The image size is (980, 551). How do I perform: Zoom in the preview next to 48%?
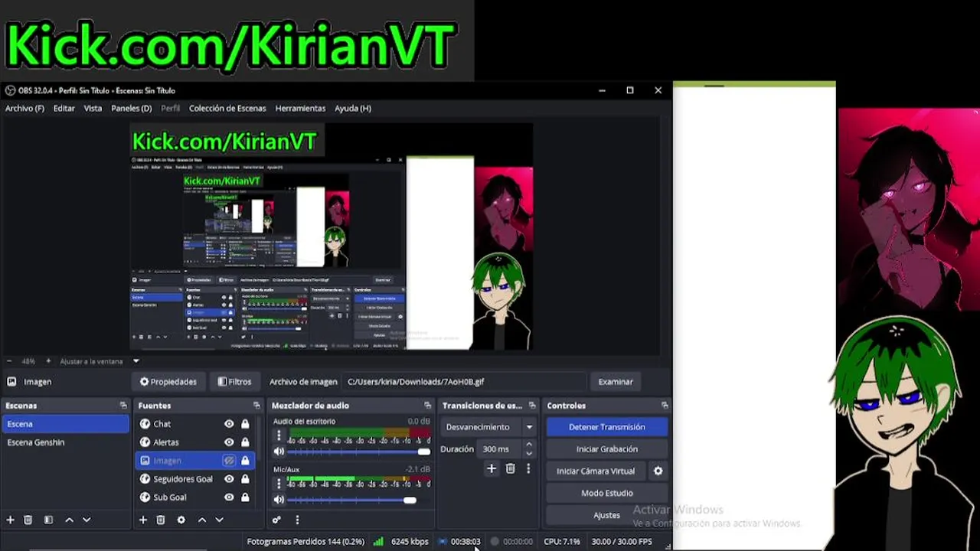[48, 361]
